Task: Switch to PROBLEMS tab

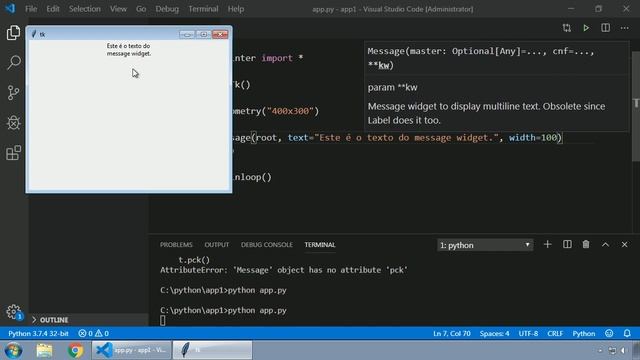Action: tap(176, 244)
